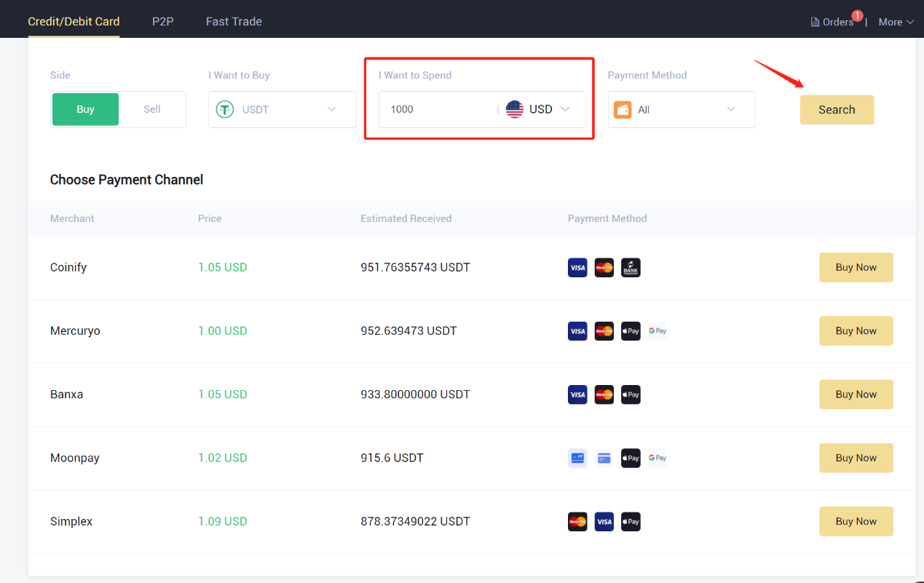The width and height of the screenshot is (924, 583).
Task: Click the Tether USDT coin icon
Action: coord(226,109)
